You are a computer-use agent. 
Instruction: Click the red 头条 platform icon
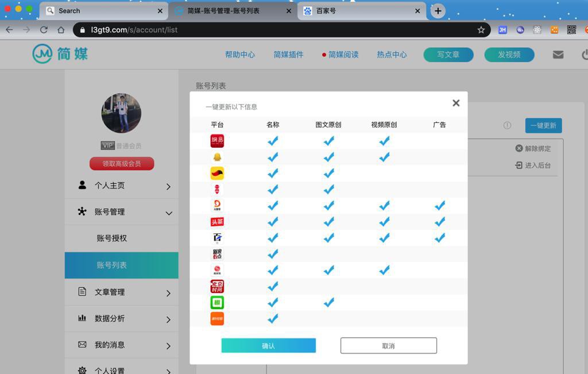pyautogui.click(x=217, y=222)
